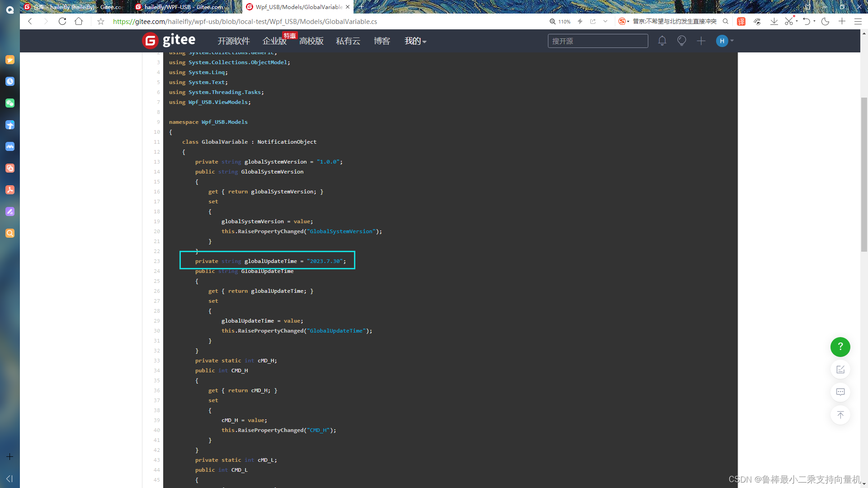Viewport: 868px width, 488px height.
Task: Open the orange star favorites sidebar icon
Action: (x=10, y=60)
